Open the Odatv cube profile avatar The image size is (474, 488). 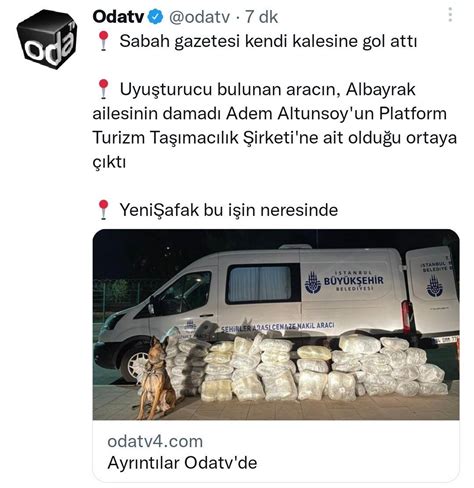click(47, 39)
